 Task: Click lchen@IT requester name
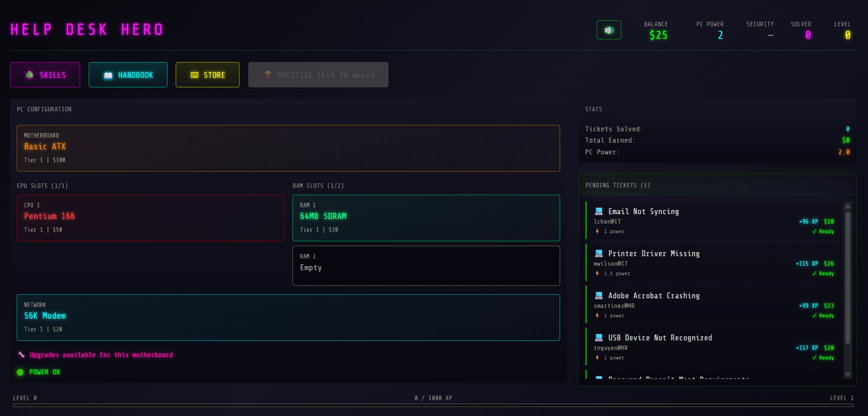[x=607, y=221]
